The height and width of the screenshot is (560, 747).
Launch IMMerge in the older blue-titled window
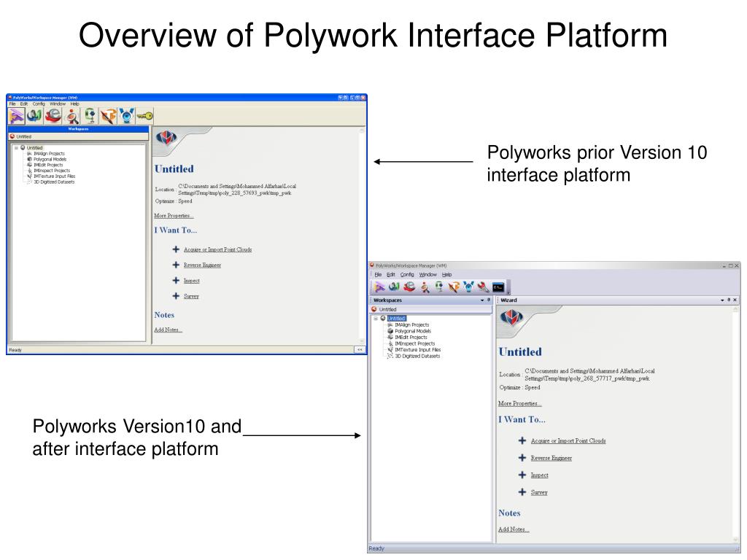34,116
